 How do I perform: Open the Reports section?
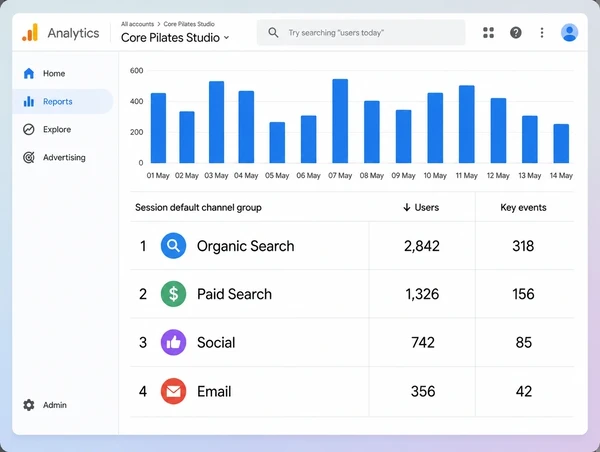(63, 101)
